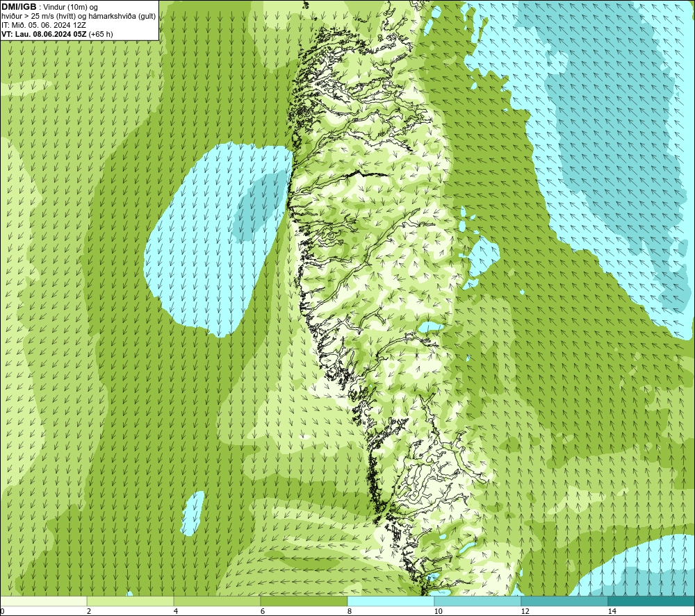Viewport: 695px width, 616px height.
Task: Click the 12–14 m/s teal legend band
Action: (x=564, y=601)
